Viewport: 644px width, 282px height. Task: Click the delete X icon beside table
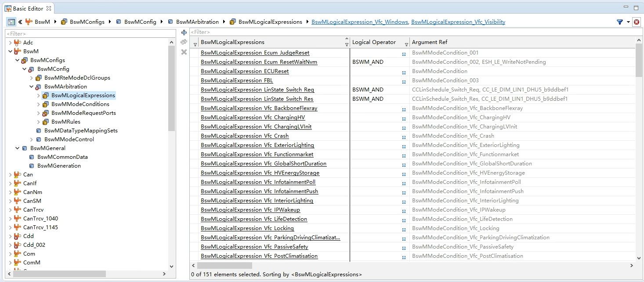point(184,52)
